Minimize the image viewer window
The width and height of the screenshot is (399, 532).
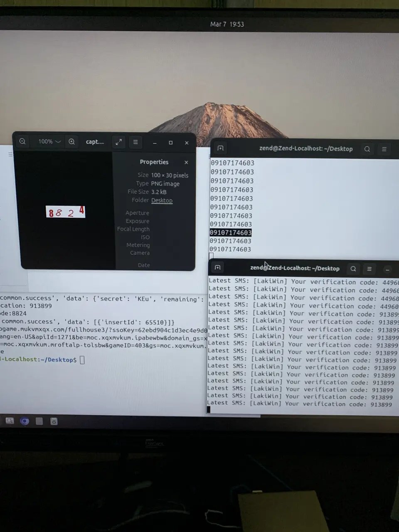155,143
